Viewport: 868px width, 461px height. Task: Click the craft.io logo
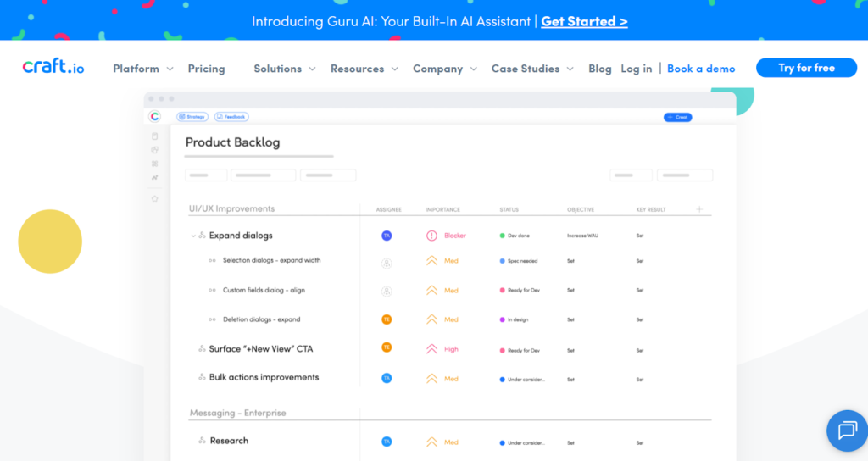point(53,68)
